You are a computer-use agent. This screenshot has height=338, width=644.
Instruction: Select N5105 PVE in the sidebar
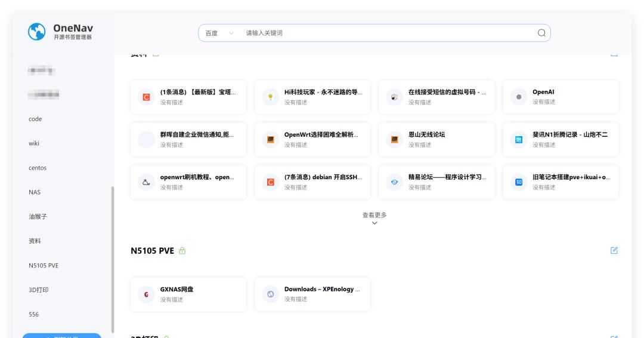[44, 265]
